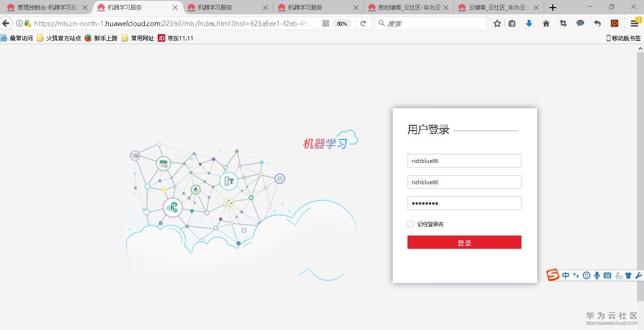
Task: Open Sogou emoji panel from input bar
Action: (x=587, y=275)
